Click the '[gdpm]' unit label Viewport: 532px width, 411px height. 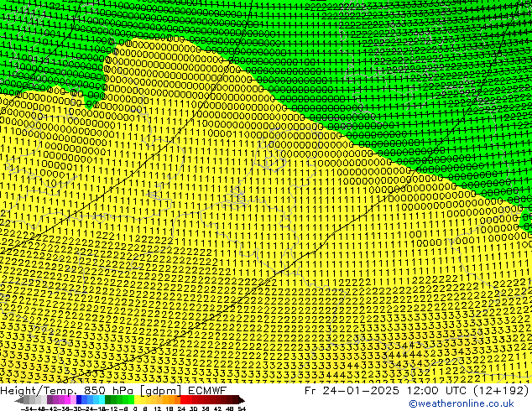pos(162,391)
